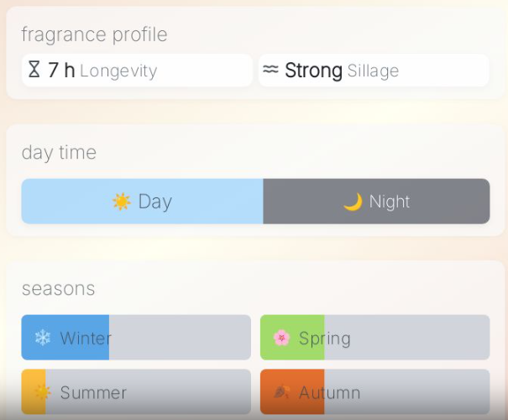This screenshot has width=508, height=420.
Task: Click the sun icon beside Day
Action: pyautogui.click(x=122, y=202)
